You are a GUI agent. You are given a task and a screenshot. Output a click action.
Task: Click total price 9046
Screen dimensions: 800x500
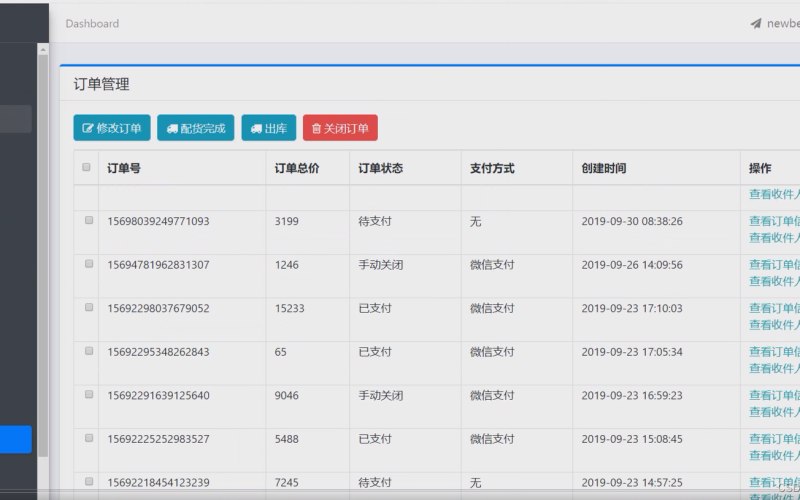click(x=287, y=395)
